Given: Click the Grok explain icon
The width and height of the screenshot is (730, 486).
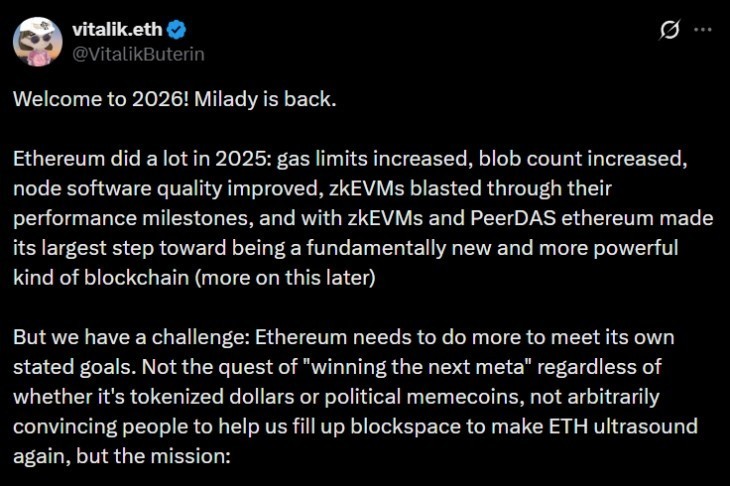Looking at the screenshot, I should (x=671, y=31).
